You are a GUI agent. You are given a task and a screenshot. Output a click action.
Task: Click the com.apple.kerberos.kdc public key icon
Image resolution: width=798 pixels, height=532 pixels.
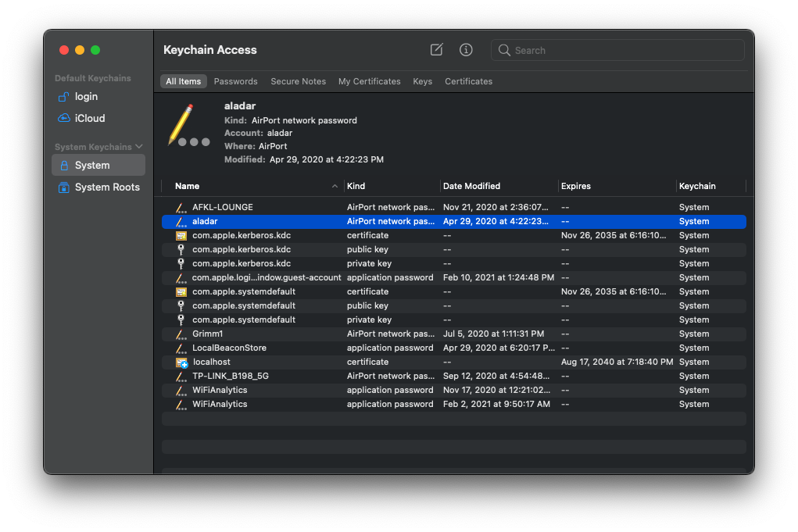pyautogui.click(x=181, y=250)
